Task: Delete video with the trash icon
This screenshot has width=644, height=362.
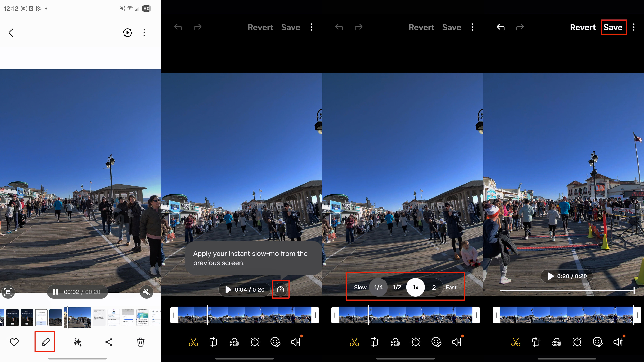Action: 140,342
